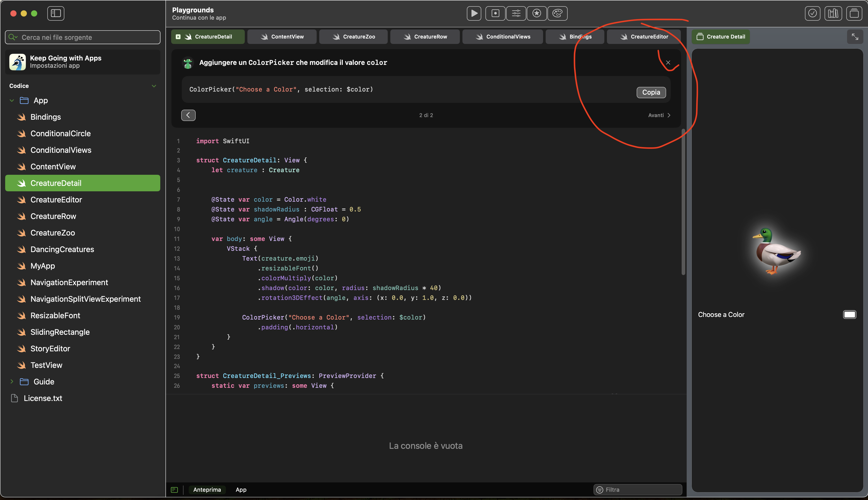Open the white Choose a Color swatch
This screenshot has height=500, width=868.
coord(849,315)
